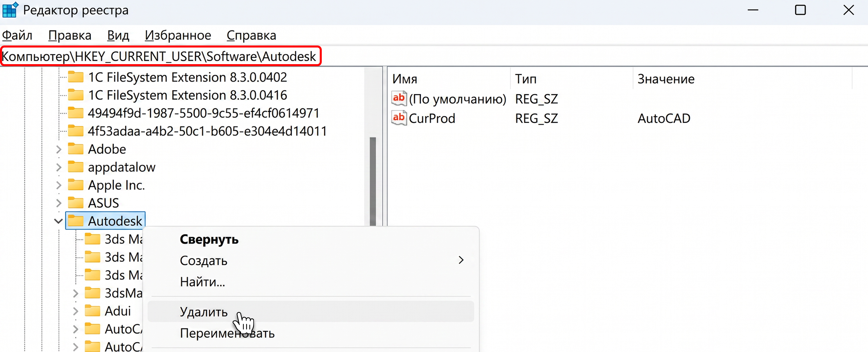Select the Adui subkey label
This screenshot has width=868, height=352.
(118, 311)
